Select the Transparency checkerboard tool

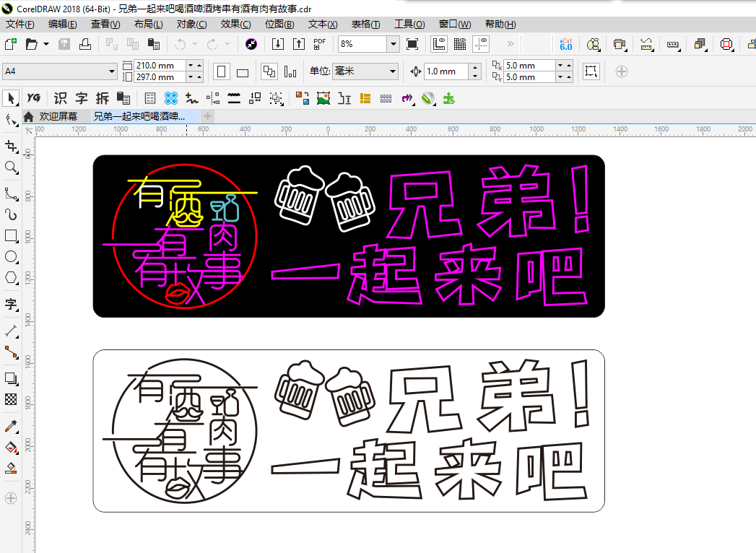point(11,399)
